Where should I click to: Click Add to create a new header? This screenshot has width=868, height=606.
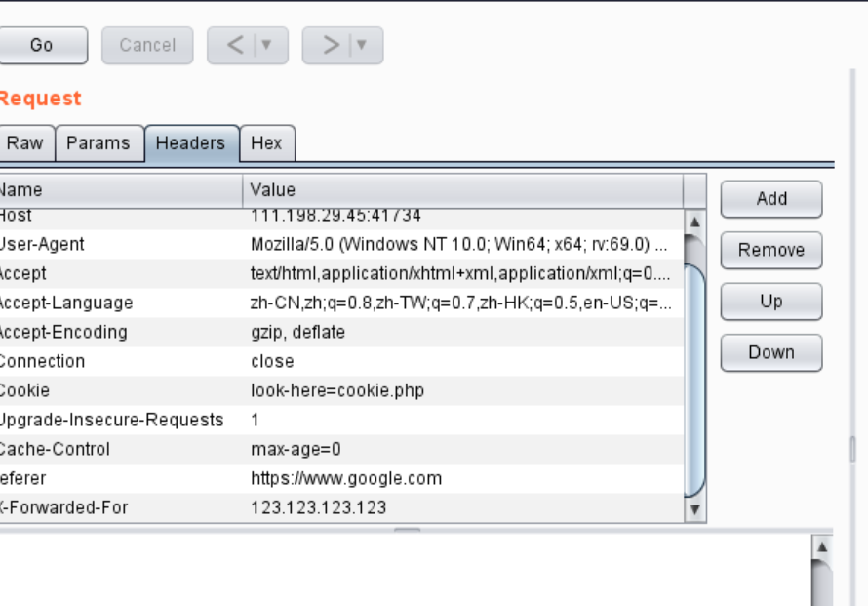point(770,199)
